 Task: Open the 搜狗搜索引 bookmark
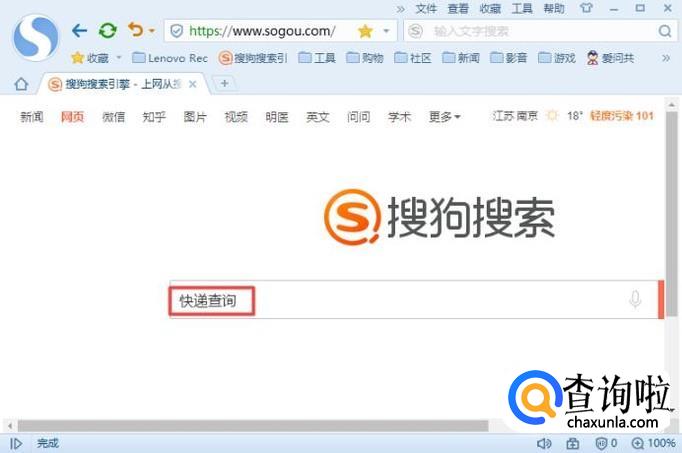click(x=253, y=58)
